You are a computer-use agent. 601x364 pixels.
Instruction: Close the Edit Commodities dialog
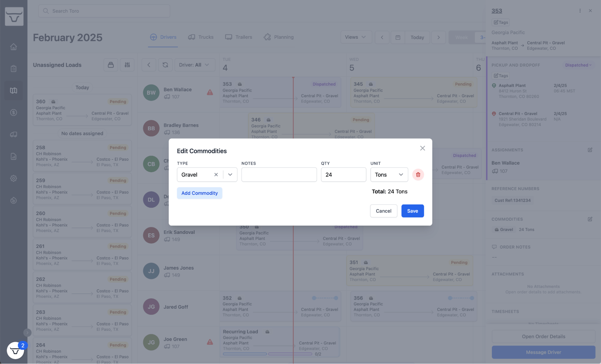pos(422,148)
